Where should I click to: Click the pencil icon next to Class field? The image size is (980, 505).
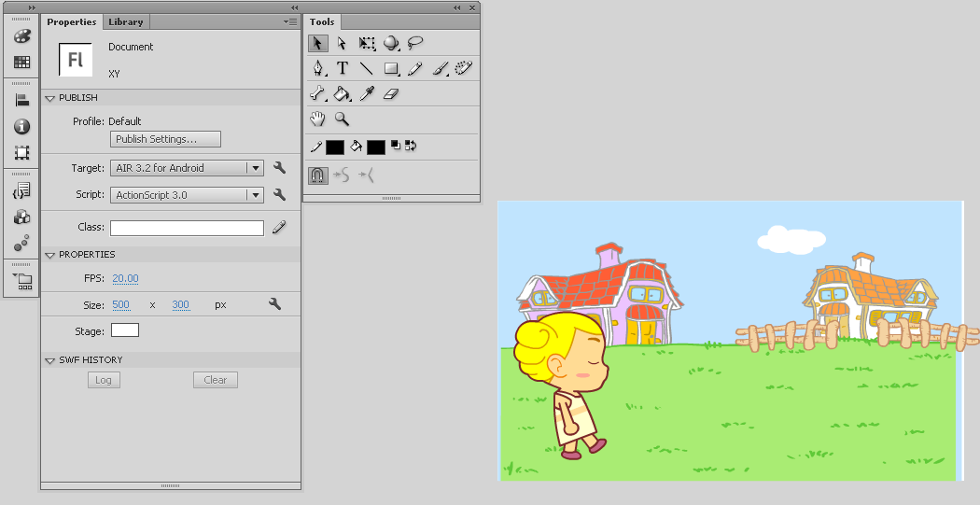tap(279, 228)
